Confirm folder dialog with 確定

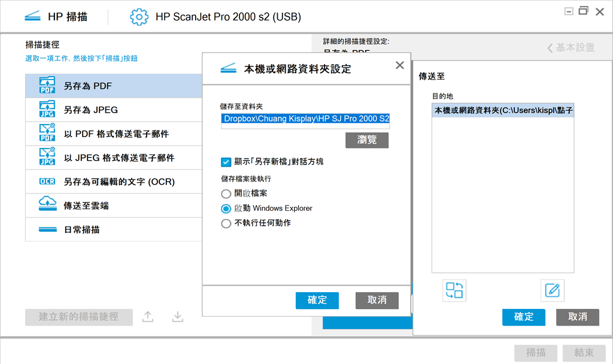coord(317,301)
